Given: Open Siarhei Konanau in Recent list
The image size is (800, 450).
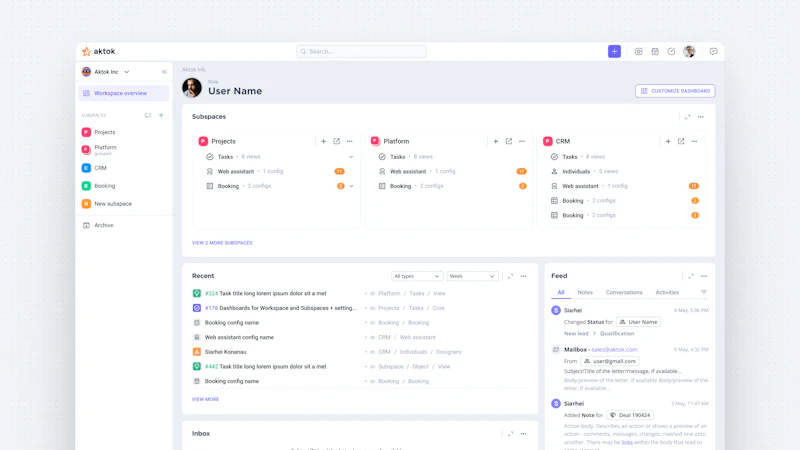Looking at the screenshot, I should (x=226, y=352).
